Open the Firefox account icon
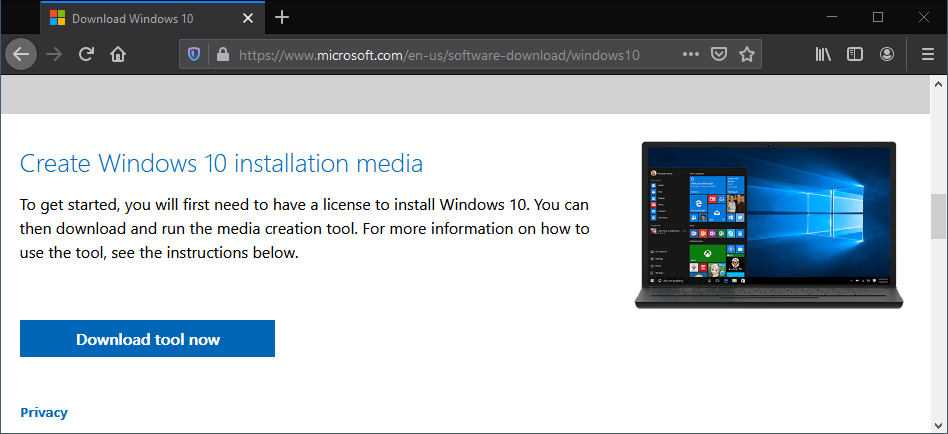The height and width of the screenshot is (434, 948). coord(886,55)
